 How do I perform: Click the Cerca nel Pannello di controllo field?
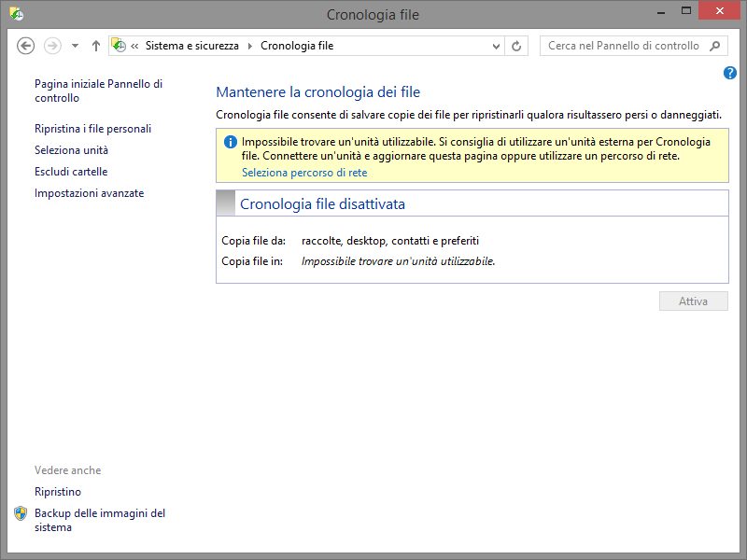[623, 46]
